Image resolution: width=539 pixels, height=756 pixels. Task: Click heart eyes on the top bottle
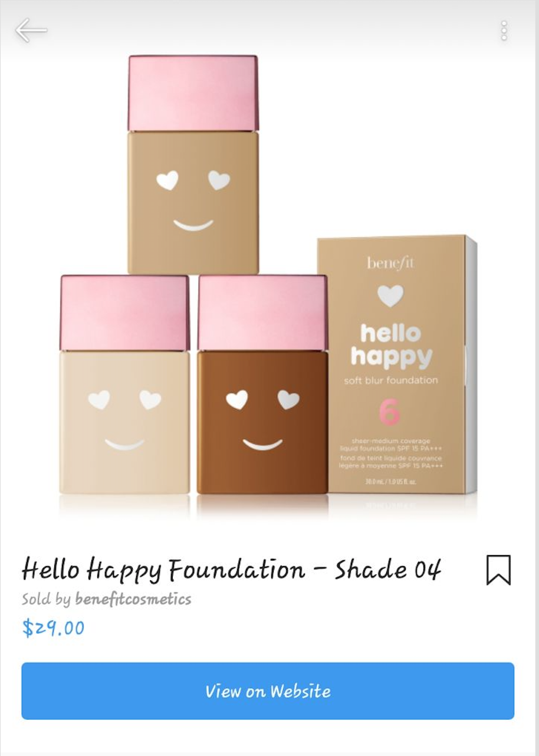[193, 180]
